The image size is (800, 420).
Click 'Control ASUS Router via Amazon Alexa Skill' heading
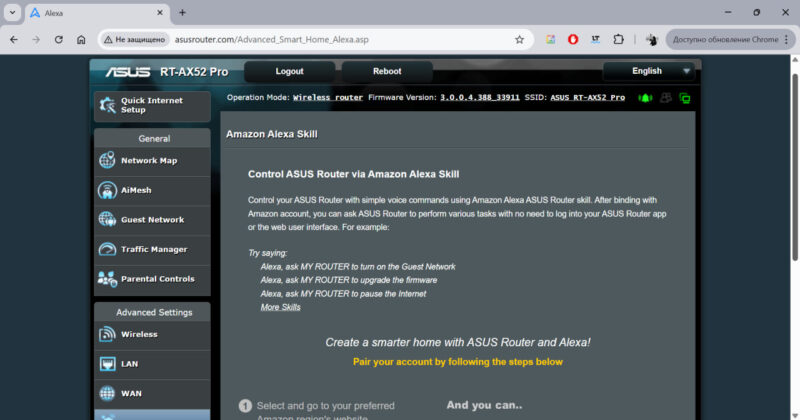354,174
